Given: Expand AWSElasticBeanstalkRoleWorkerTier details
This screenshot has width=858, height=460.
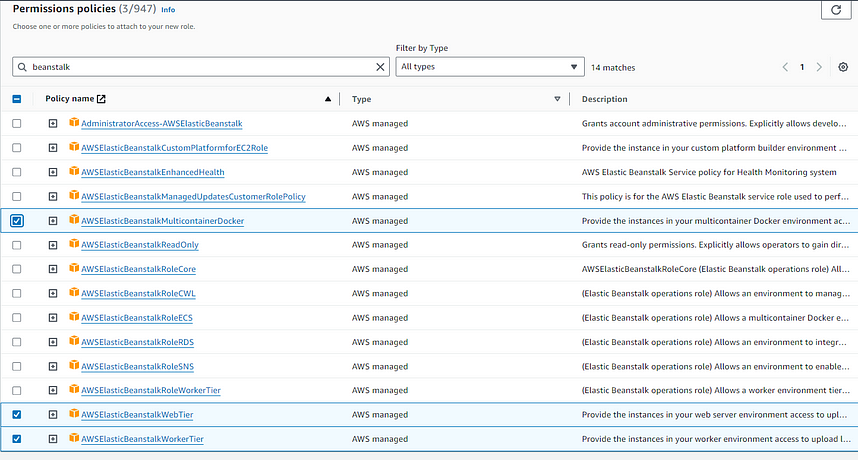Looking at the screenshot, I should (53, 391).
